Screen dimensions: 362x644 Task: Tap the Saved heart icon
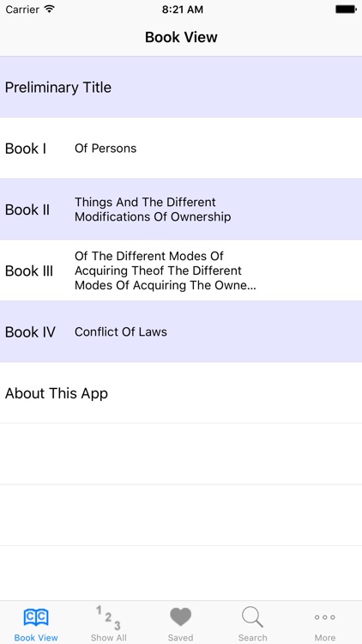(181, 617)
